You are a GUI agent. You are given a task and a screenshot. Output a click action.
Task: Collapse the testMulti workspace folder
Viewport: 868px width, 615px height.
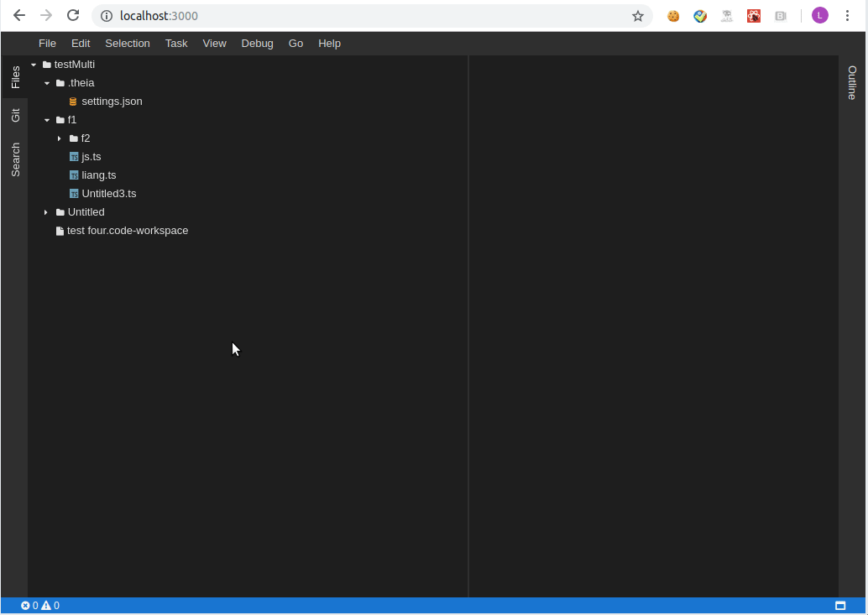point(34,64)
